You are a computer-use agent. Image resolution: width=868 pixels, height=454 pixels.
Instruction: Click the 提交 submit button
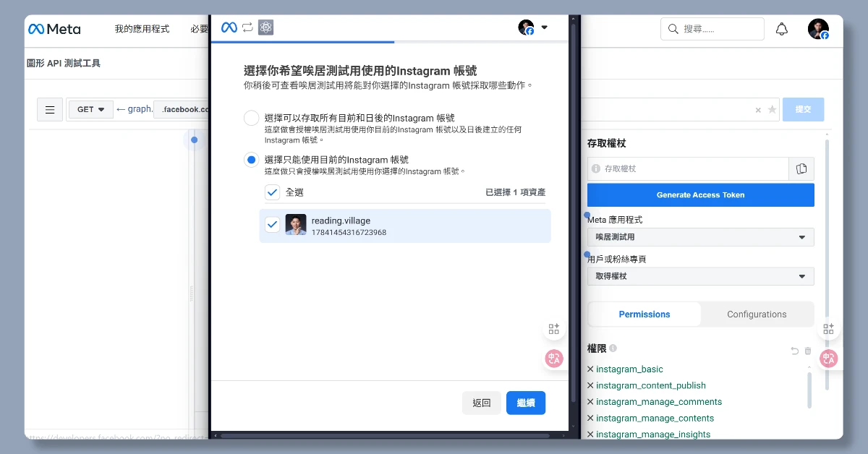pos(803,109)
